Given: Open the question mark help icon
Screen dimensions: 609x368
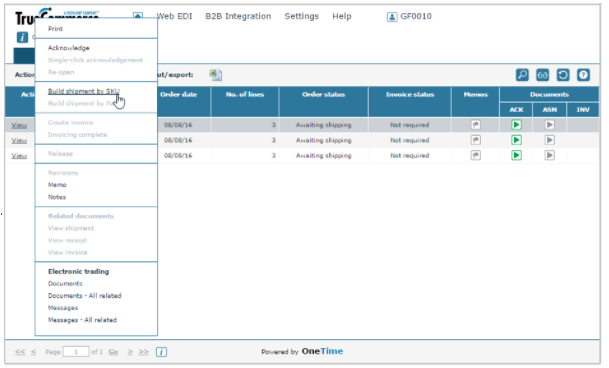Looking at the screenshot, I should (x=583, y=75).
